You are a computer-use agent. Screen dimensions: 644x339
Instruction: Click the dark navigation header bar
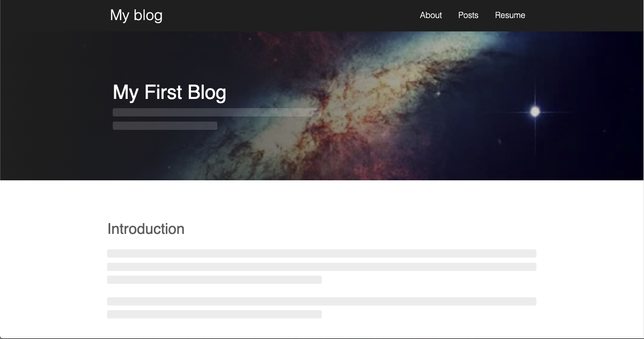point(309,15)
